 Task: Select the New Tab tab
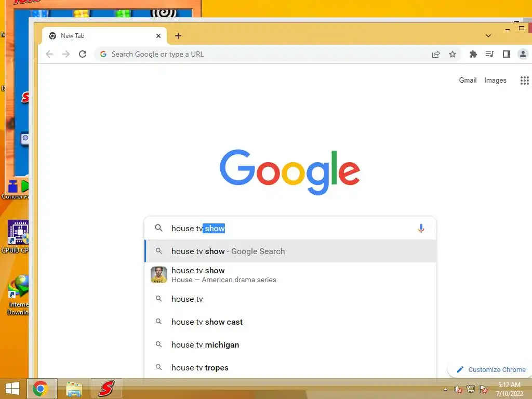[104, 36]
